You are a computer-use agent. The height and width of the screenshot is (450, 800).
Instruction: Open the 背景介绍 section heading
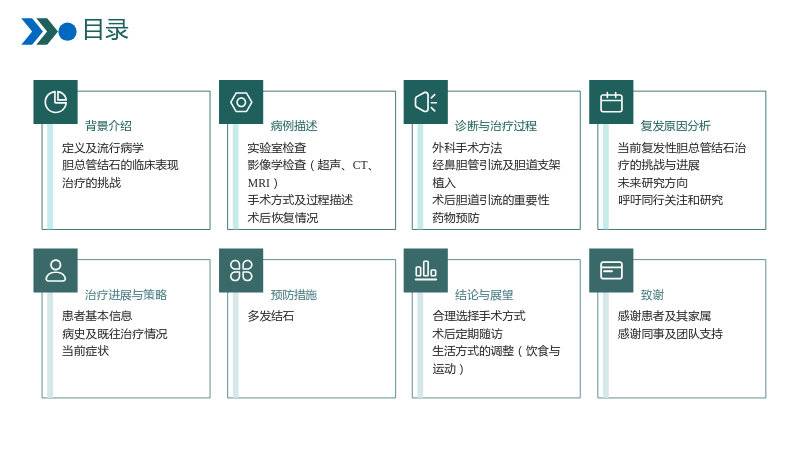(108, 126)
